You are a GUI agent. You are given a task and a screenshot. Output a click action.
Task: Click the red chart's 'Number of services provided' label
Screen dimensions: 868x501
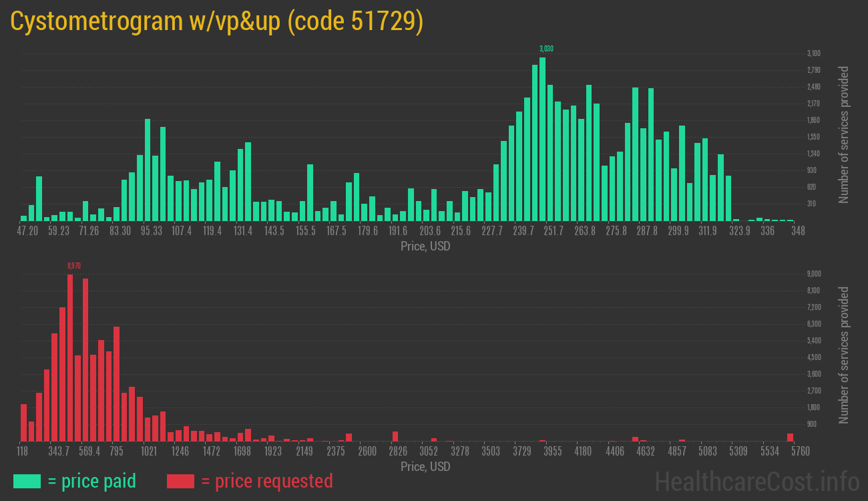click(844, 355)
